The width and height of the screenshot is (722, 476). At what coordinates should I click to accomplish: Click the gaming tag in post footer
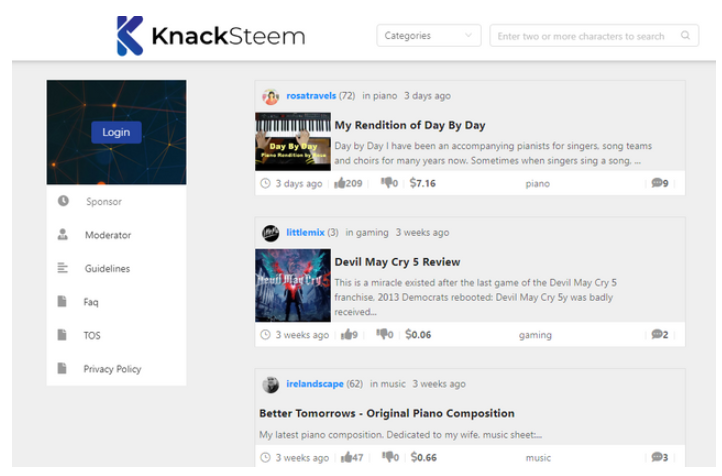(535, 335)
